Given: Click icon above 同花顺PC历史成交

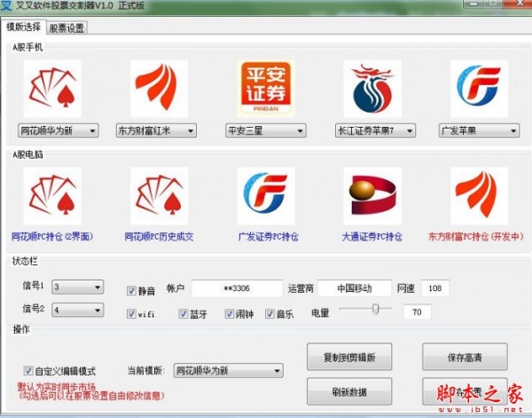Looking at the screenshot, I should (x=159, y=196).
